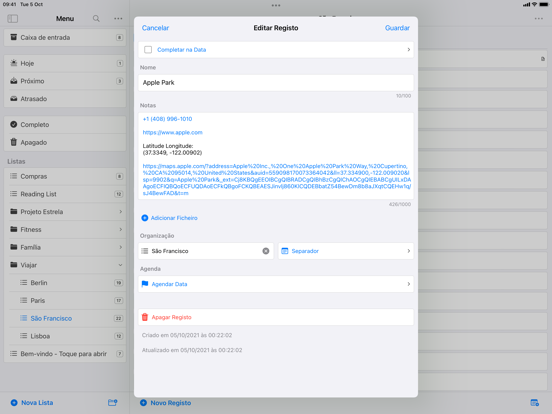This screenshot has width=552, height=414.
Task: Open Completar na Data chevron
Action: [x=408, y=50]
